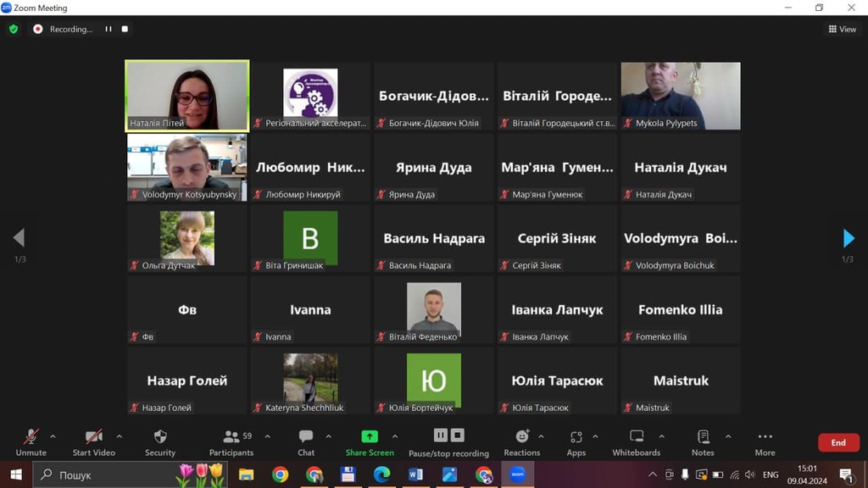Open the Apps panel
868x488 pixels.
tap(576, 441)
